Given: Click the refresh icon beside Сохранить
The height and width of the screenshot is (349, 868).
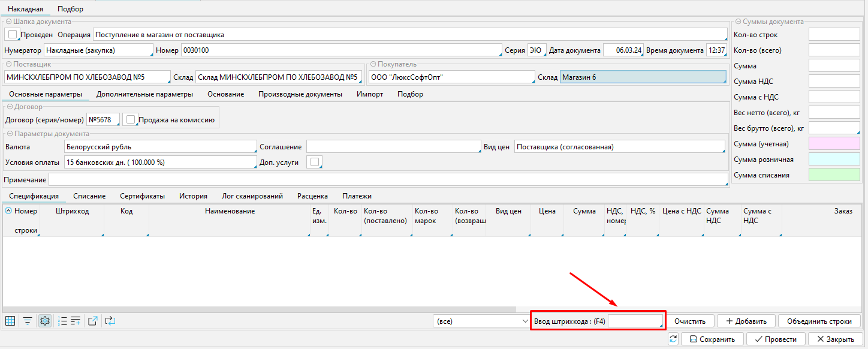Looking at the screenshot, I should coord(673,339).
